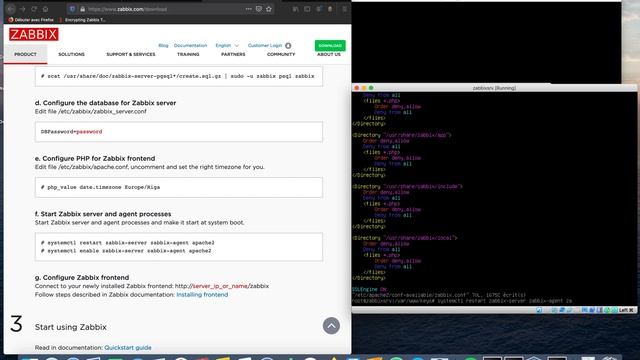The height and width of the screenshot is (360, 640).
Task: Show site security padlock info
Action: tap(82, 9)
